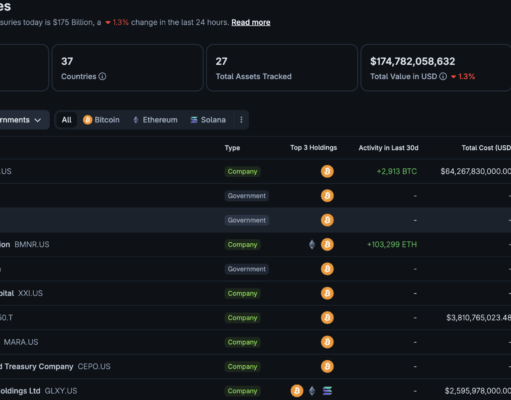Viewport: 511px width, 400px height.
Task: Click the 'BMNR.US' ticker text
Action: [x=32, y=244]
